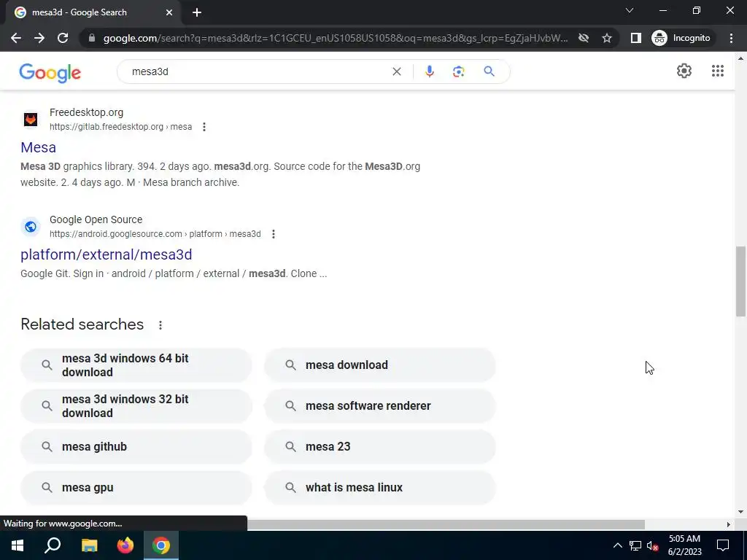Go to the Google home logo
This screenshot has height=560, width=747.
pos(50,72)
